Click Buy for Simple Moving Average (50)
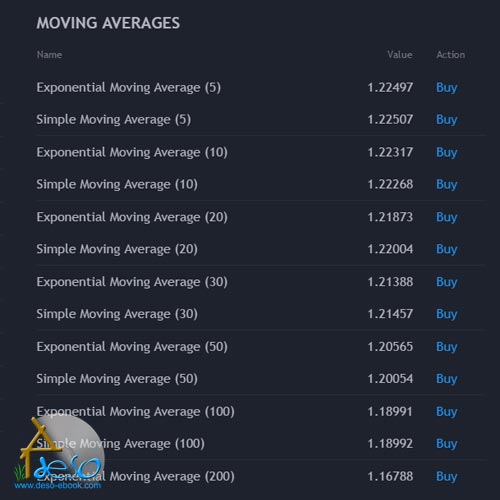 point(446,379)
